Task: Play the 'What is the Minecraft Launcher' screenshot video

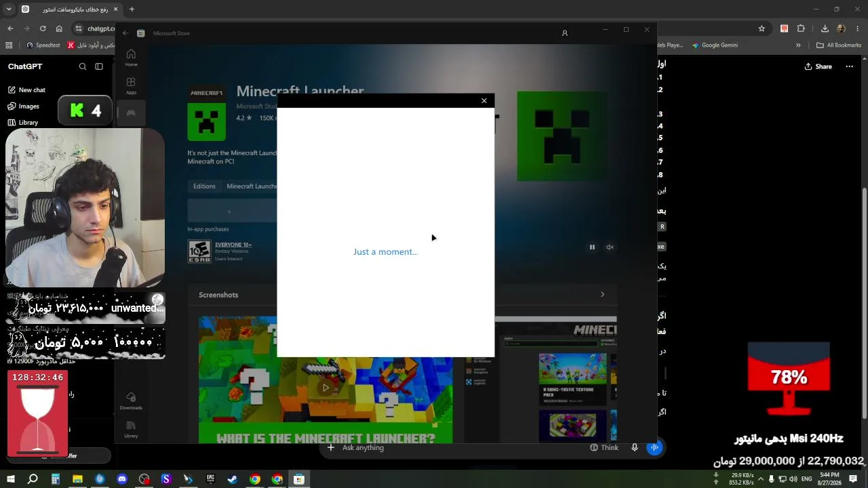Action: coord(325,388)
